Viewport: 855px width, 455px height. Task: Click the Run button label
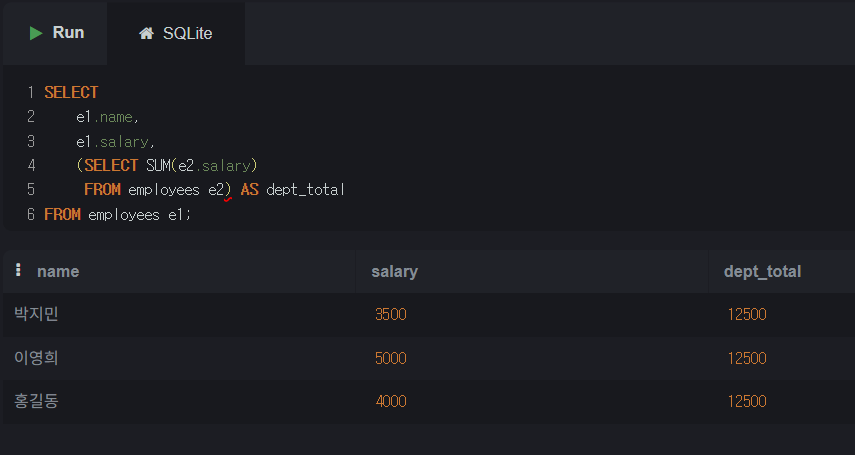[68, 33]
